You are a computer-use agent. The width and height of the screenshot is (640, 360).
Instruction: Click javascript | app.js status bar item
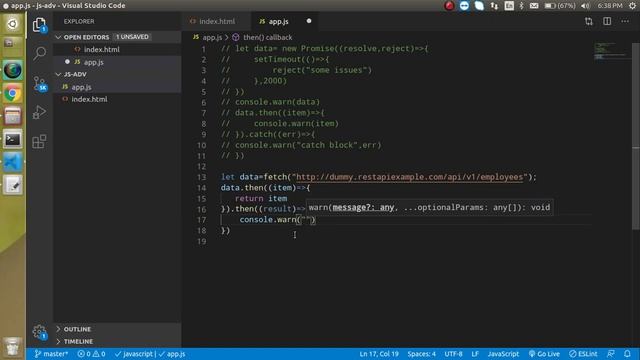(x=150, y=354)
